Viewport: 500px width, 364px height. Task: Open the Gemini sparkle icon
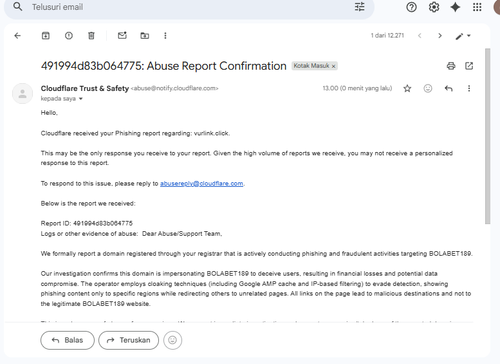455,7
